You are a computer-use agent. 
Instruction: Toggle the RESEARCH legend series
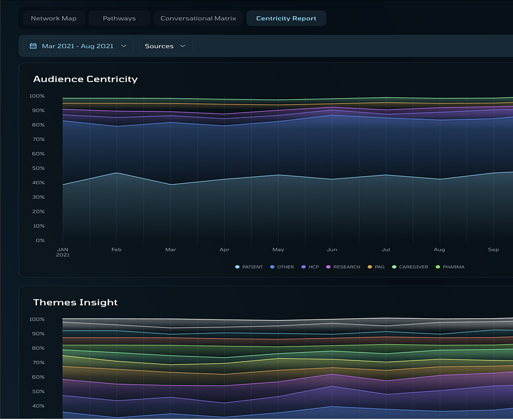(343, 267)
